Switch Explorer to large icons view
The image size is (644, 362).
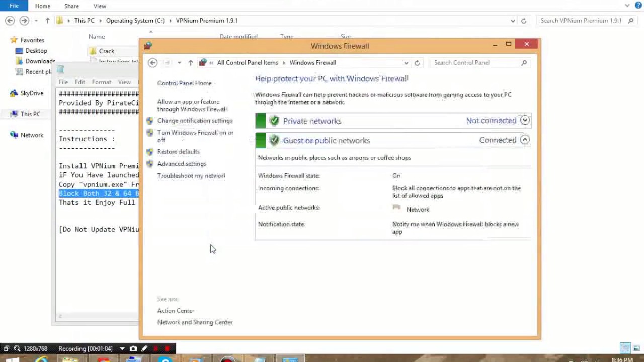click(636, 348)
